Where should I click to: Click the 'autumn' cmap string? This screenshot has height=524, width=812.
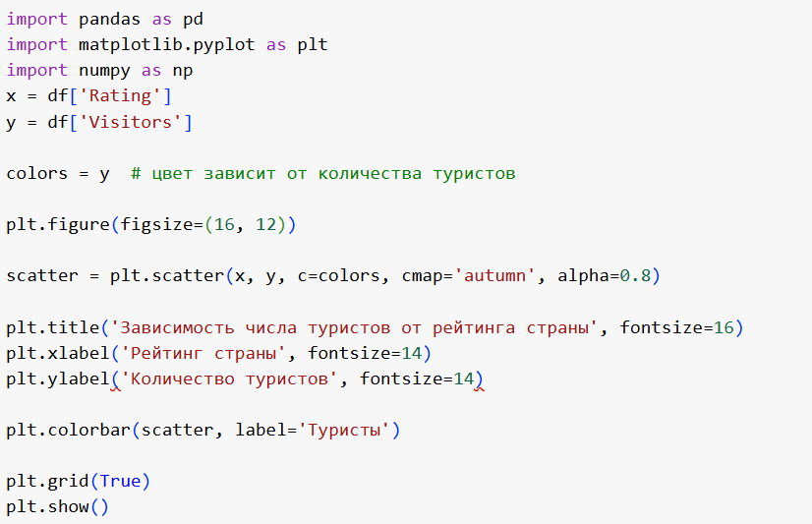[494, 275]
